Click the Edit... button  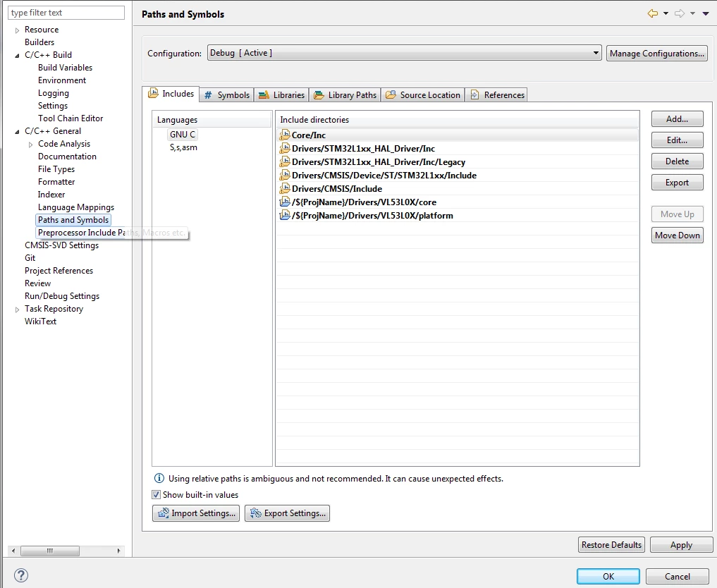pos(678,140)
